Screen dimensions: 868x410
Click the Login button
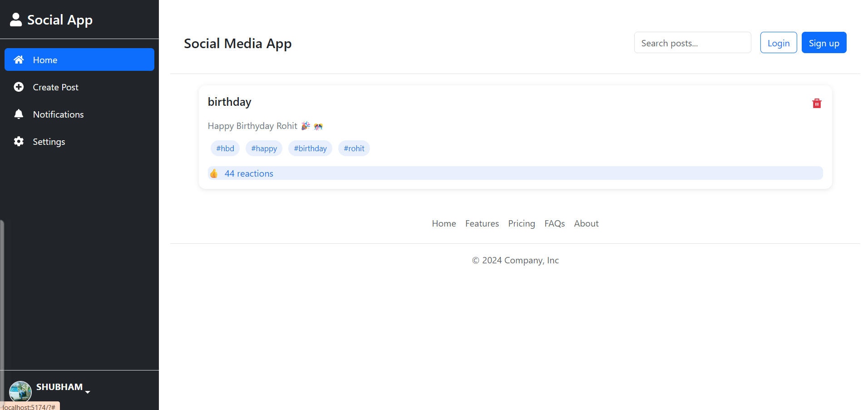[778, 42]
